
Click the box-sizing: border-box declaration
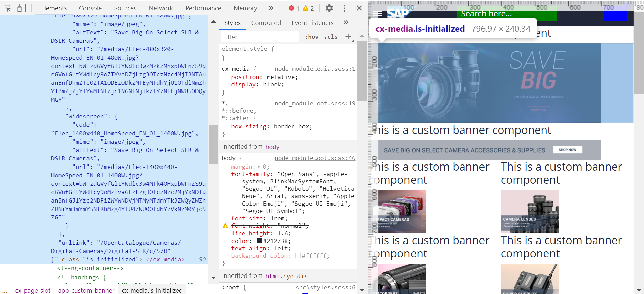[x=272, y=126]
